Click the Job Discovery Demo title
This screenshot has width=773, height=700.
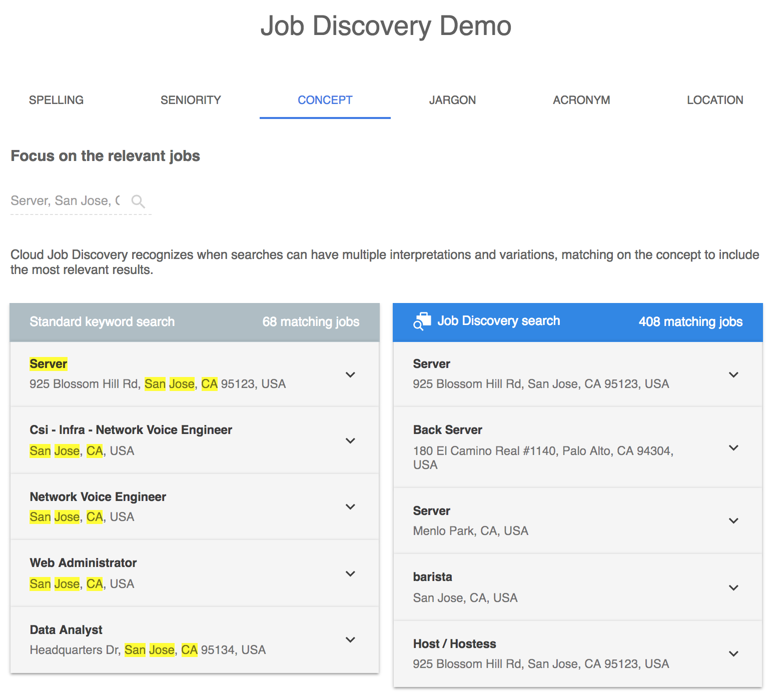click(x=386, y=25)
